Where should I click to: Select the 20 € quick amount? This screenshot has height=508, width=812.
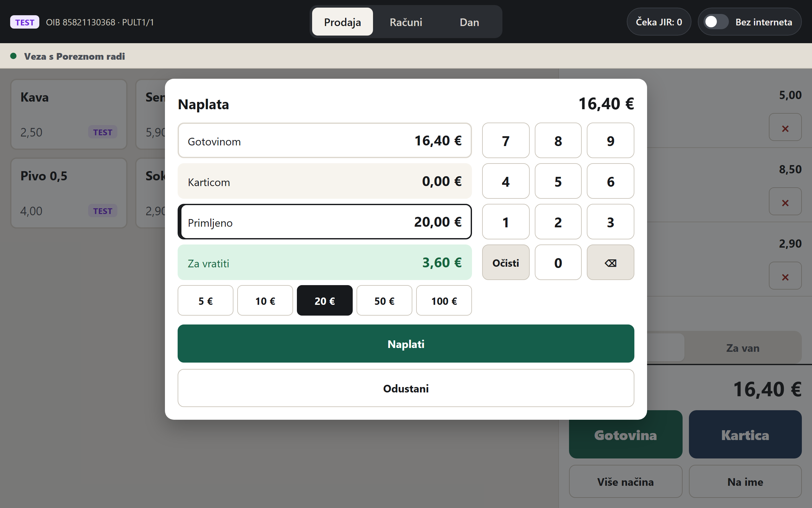click(324, 301)
